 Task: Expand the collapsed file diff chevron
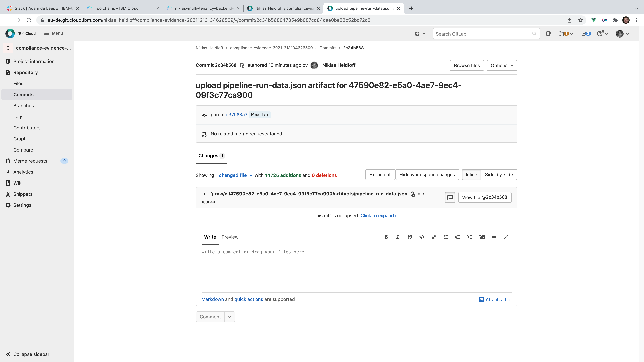pyautogui.click(x=204, y=194)
